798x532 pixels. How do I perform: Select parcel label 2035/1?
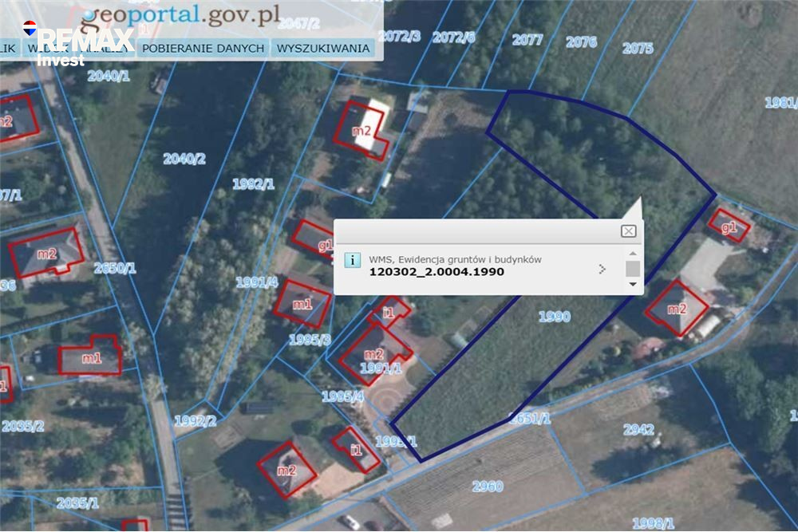[78, 503]
